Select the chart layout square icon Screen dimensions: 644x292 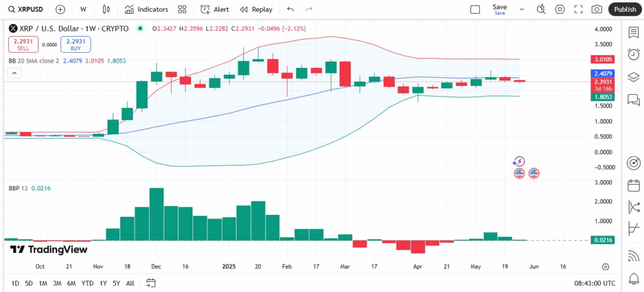[x=475, y=9]
